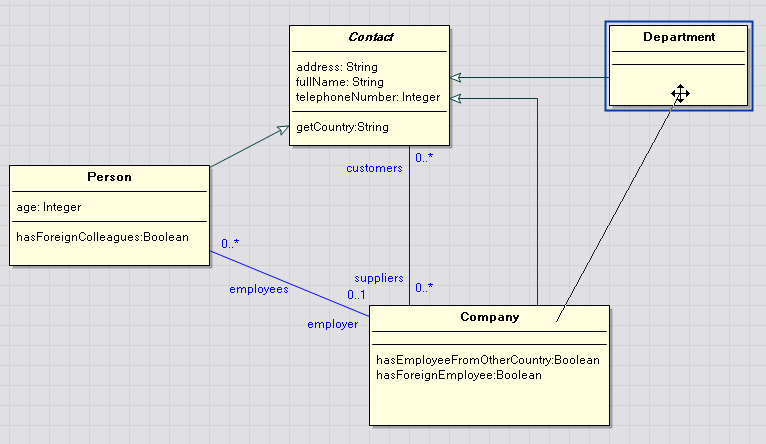Viewport: 766px width, 444px height.
Task: Select the Company class title
Action: [x=489, y=317]
